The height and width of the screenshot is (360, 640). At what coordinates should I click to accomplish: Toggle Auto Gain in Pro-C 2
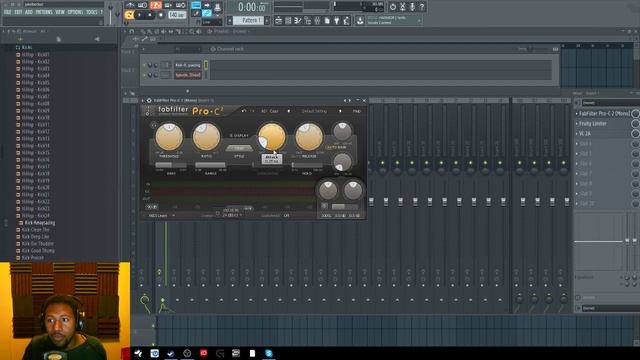tap(336, 147)
